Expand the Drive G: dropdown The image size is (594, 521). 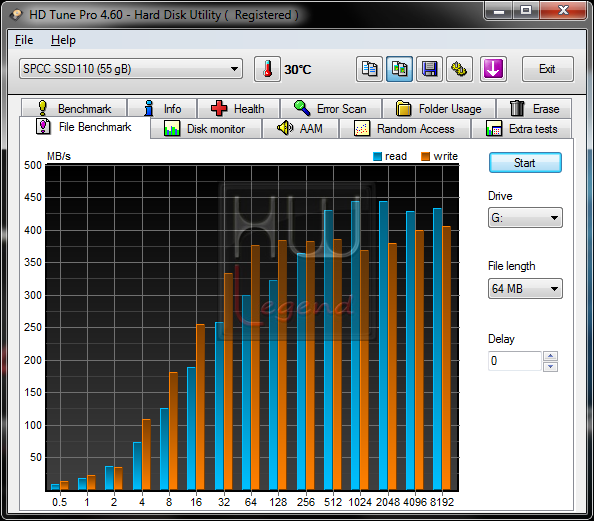coord(525,217)
